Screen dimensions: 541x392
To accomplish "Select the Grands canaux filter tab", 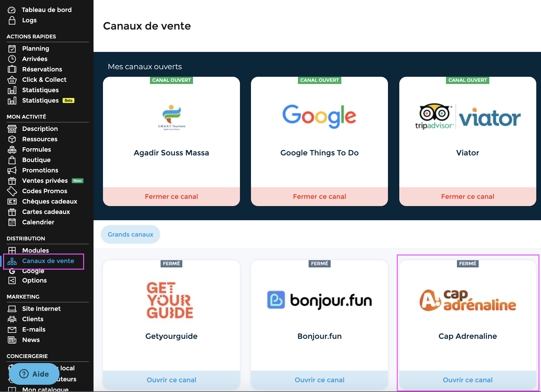I will pyautogui.click(x=130, y=234).
